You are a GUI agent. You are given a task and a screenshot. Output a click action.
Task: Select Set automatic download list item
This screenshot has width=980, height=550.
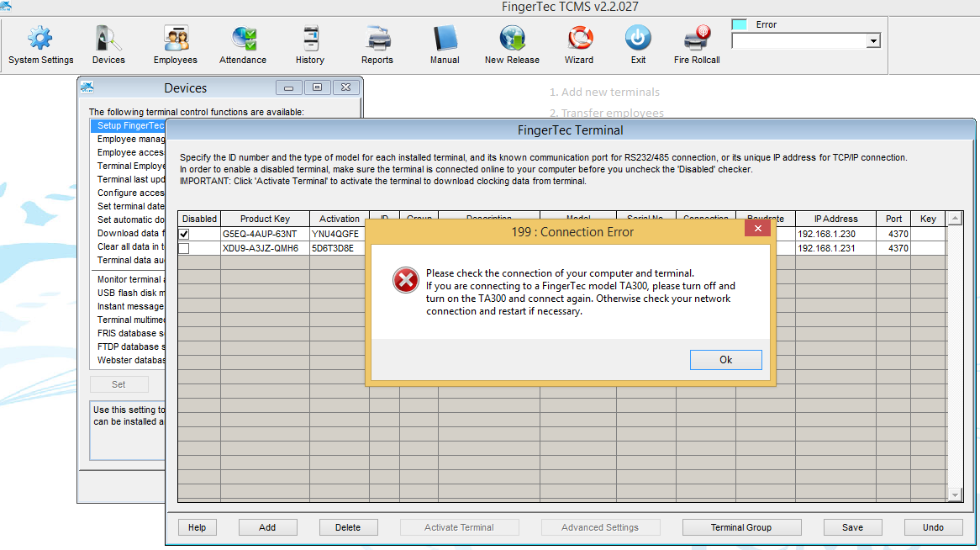tap(128, 219)
